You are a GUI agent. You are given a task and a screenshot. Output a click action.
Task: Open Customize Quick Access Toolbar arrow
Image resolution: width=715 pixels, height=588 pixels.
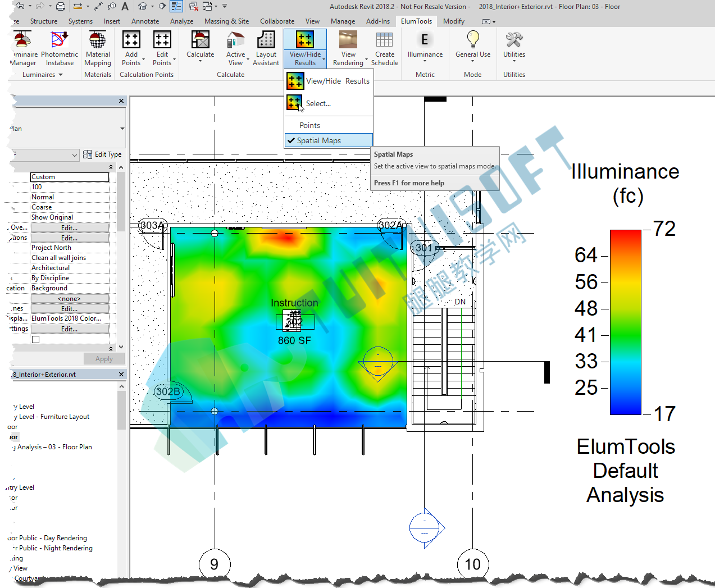tap(225, 6)
